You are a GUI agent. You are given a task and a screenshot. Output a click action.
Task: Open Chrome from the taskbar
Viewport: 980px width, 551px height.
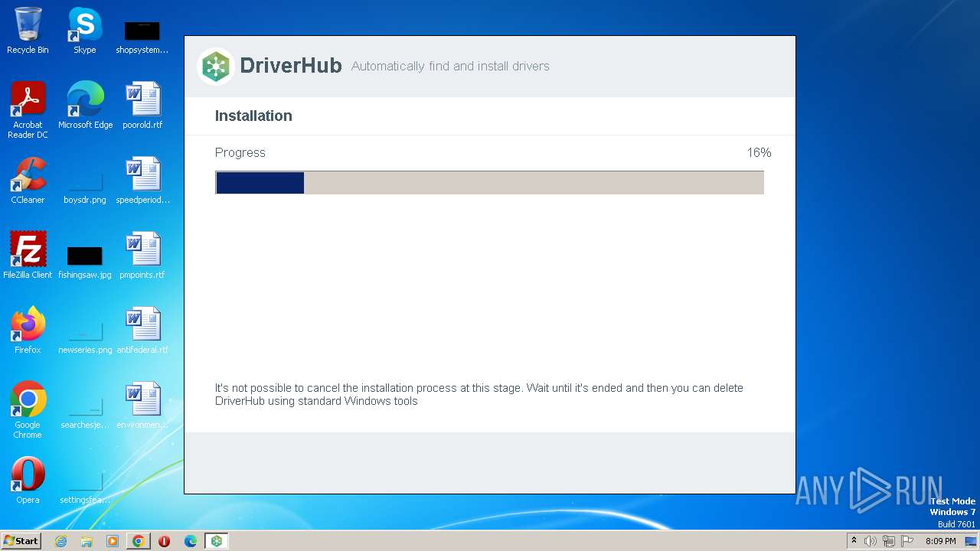[139, 541]
